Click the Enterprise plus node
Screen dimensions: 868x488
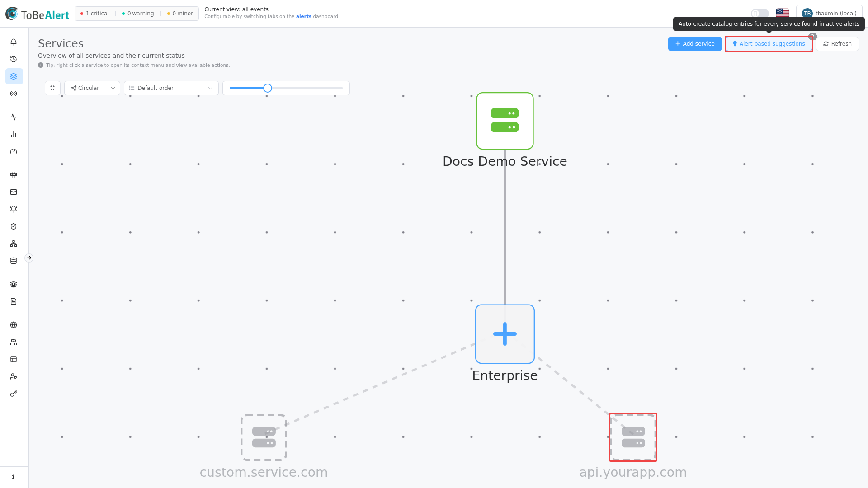pyautogui.click(x=505, y=334)
